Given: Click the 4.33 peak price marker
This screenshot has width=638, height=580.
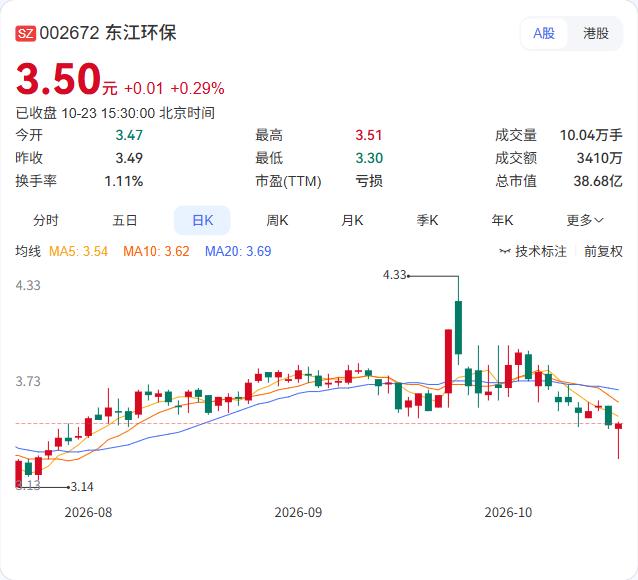Looking at the screenshot, I should pyautogui.click(x=395, y=275).
